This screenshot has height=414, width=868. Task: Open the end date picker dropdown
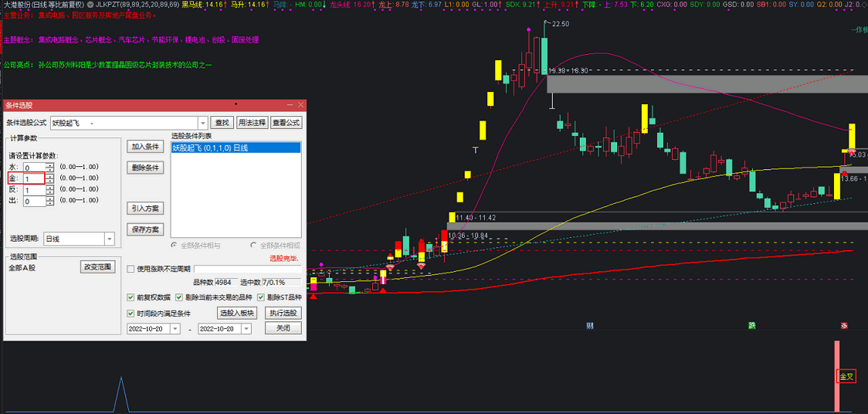(246, 329)
